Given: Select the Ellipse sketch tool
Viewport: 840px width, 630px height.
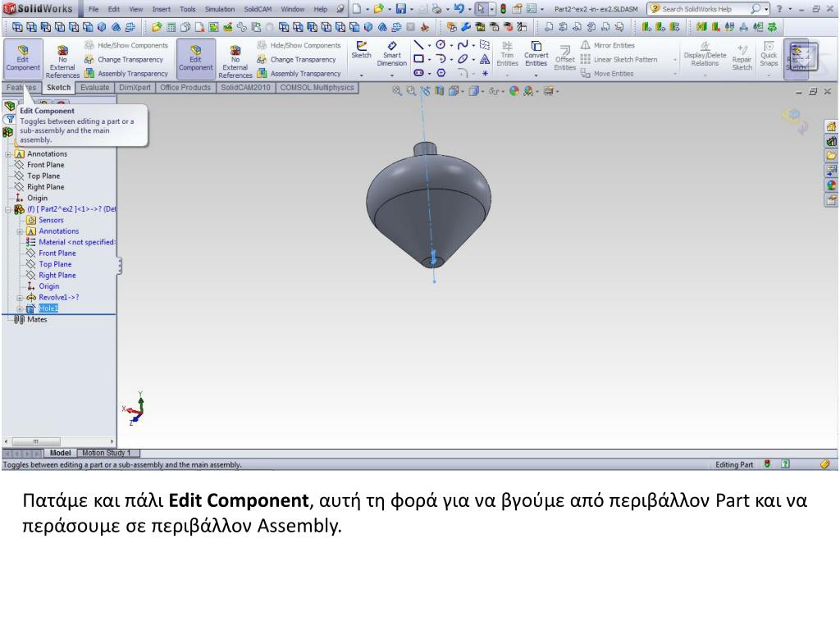Looking at the screenshot, I should click(x=463, y=59).
